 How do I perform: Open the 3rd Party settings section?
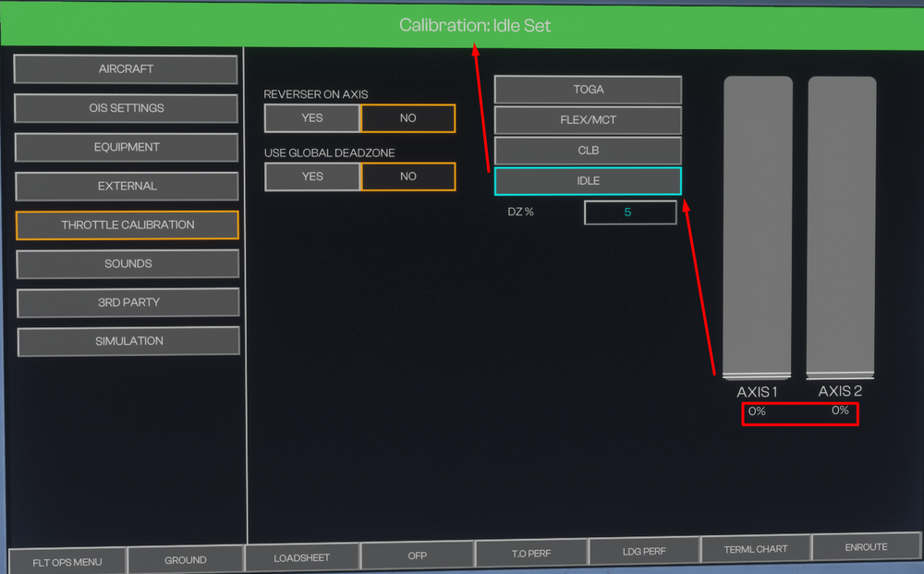coord(128,302)
